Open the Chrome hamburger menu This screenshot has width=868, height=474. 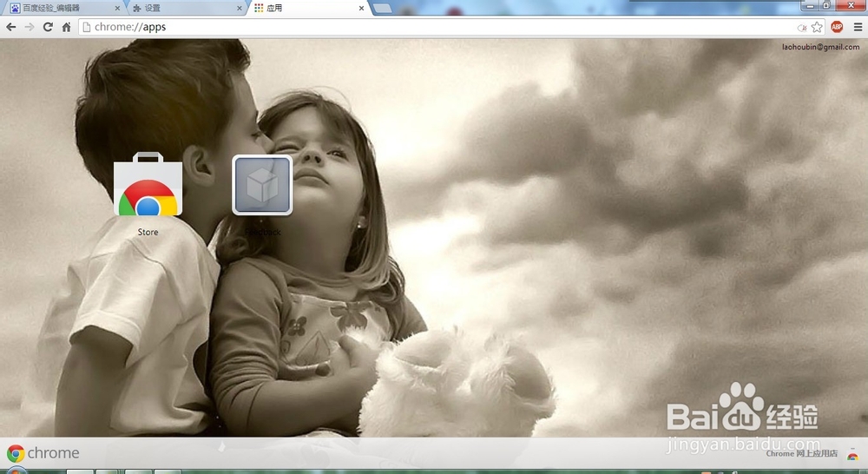point(858,27)
